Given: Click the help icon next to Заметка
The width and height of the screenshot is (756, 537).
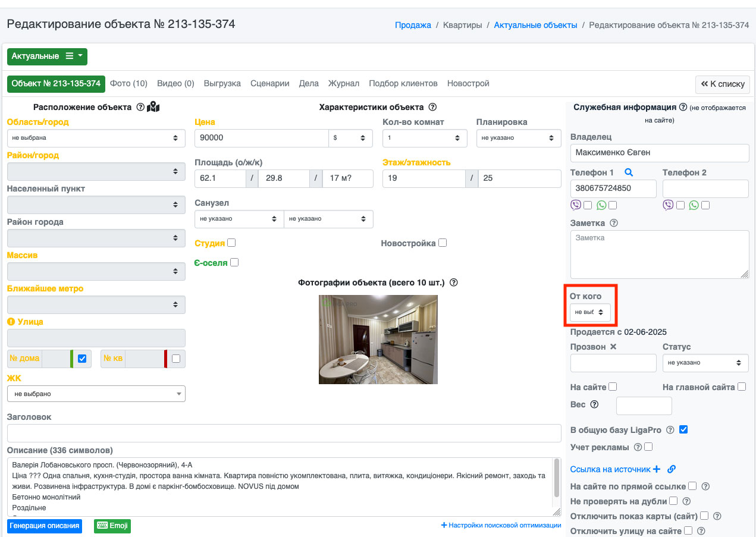Looking at the screenshot, I should [614, 223].
